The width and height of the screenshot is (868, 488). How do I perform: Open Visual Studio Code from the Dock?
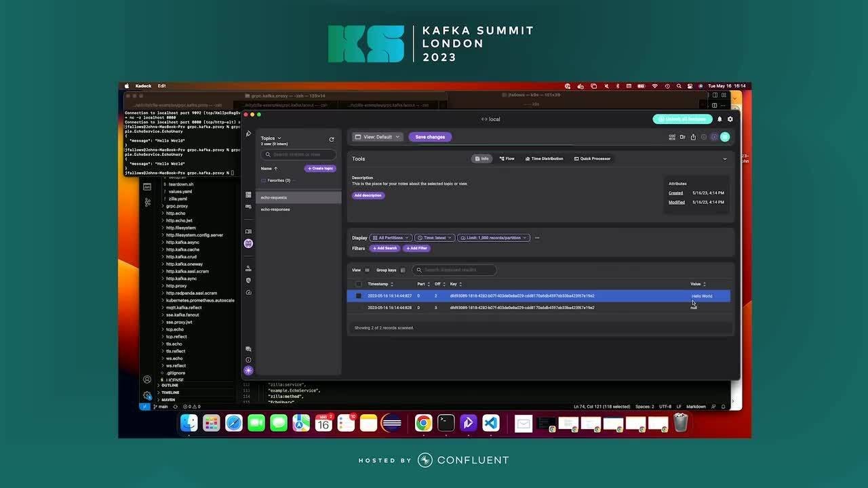pyautogui.click(x=491, y=423)
